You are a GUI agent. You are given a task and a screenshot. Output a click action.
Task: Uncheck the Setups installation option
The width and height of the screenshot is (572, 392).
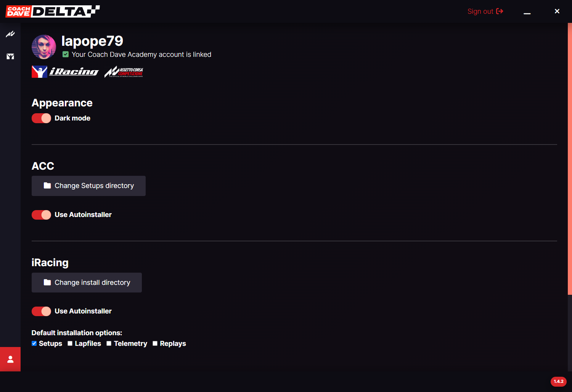click(x=34, y=344)
